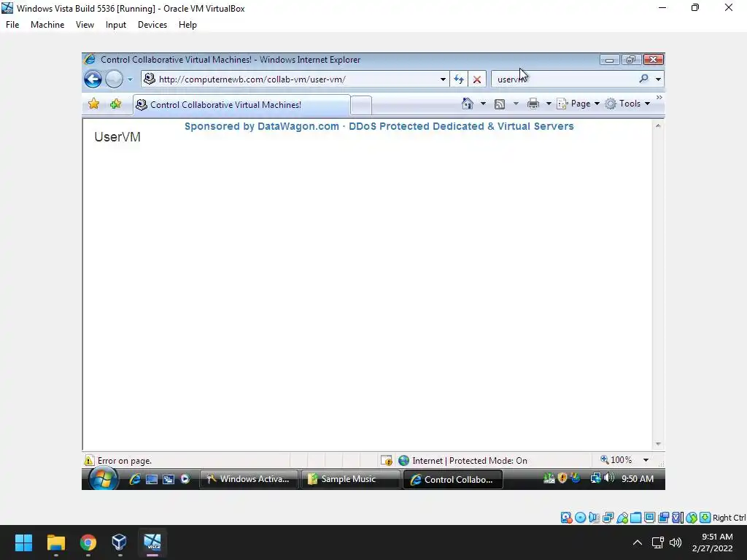
Task: Open Windows 11 Start button
Action: point(23,542)
